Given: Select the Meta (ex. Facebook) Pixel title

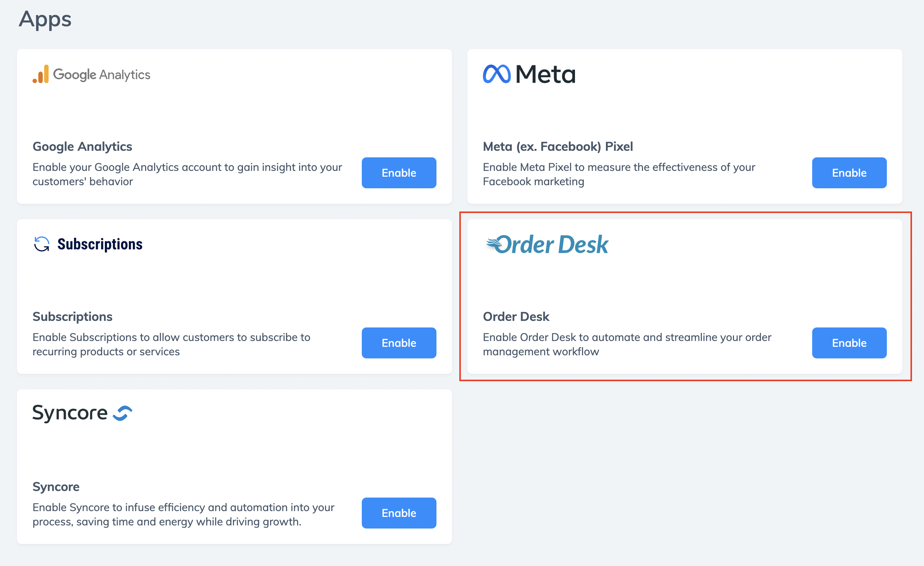Looking at the screenshot, I should [558, 147].
